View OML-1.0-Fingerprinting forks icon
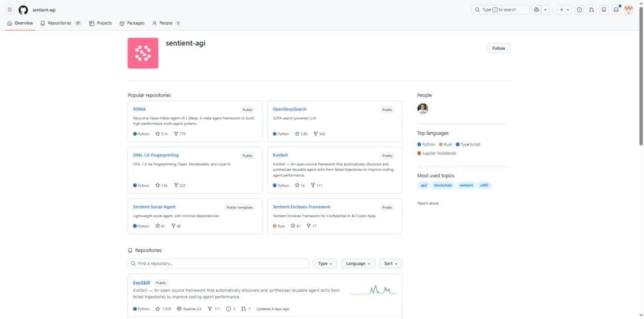 click(x=176, y=185)
